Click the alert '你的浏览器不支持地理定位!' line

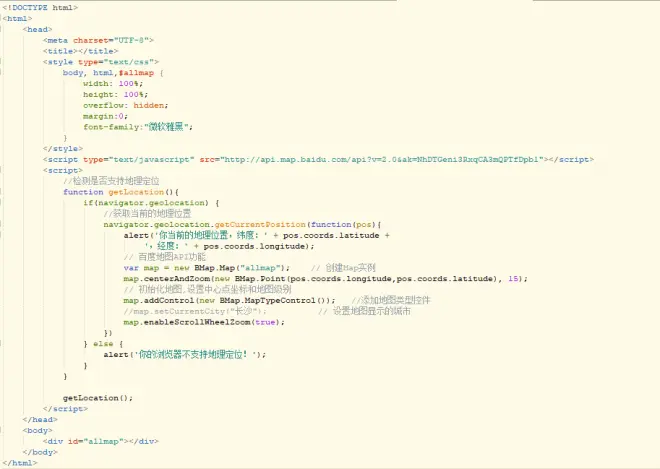(185, 354)
